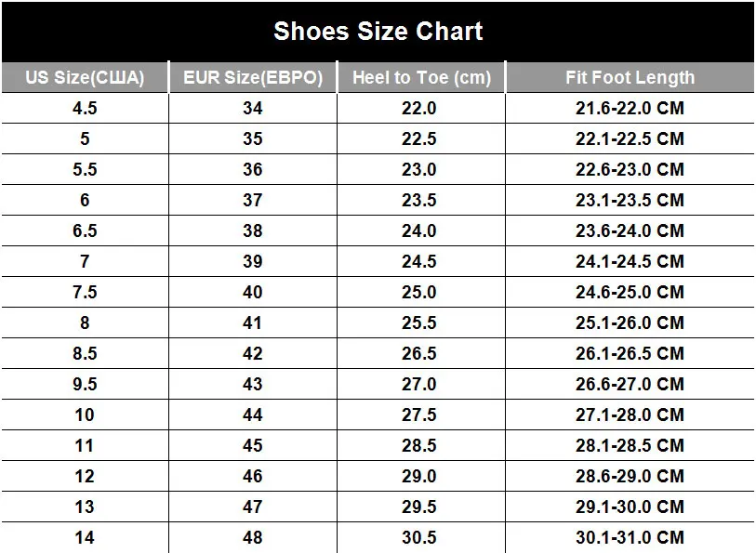Screen dimensions: 756x553
Task: Select EUR size 35 cell
Action: [253, 138]
